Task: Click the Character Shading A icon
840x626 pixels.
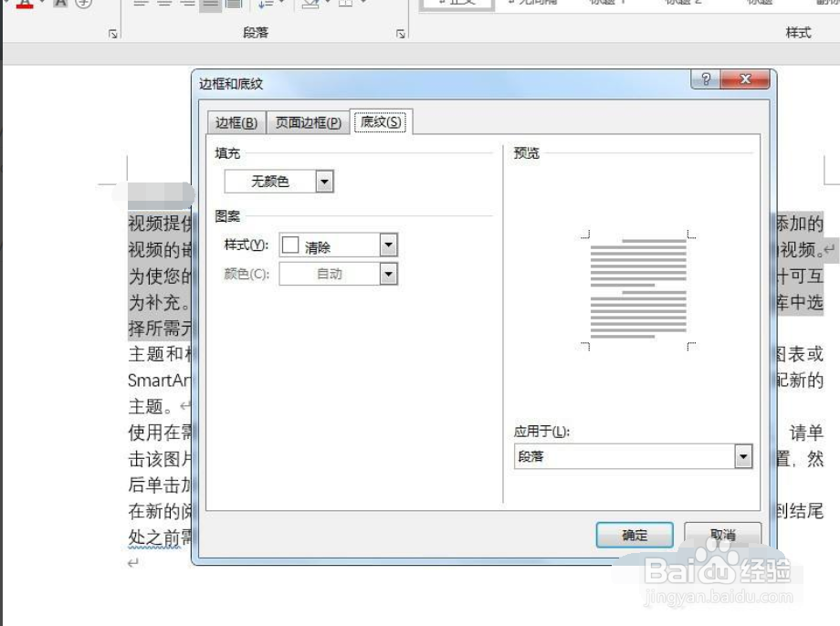Action: [58, 4]
